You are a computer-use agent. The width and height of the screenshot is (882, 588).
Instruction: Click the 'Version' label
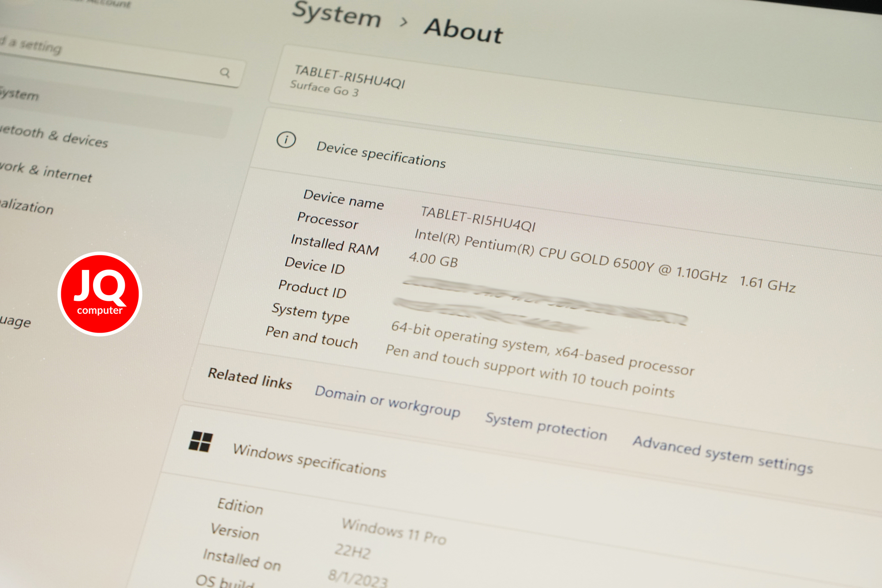[x=235, y=531]
